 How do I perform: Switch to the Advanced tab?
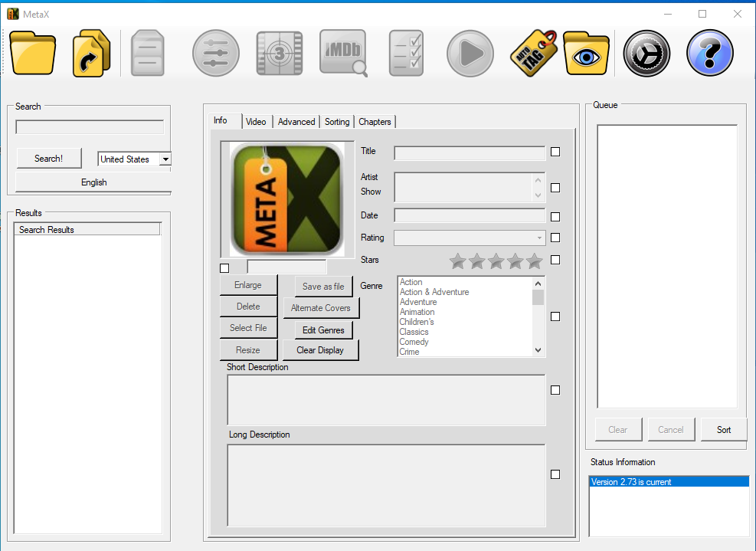point(296,122)
